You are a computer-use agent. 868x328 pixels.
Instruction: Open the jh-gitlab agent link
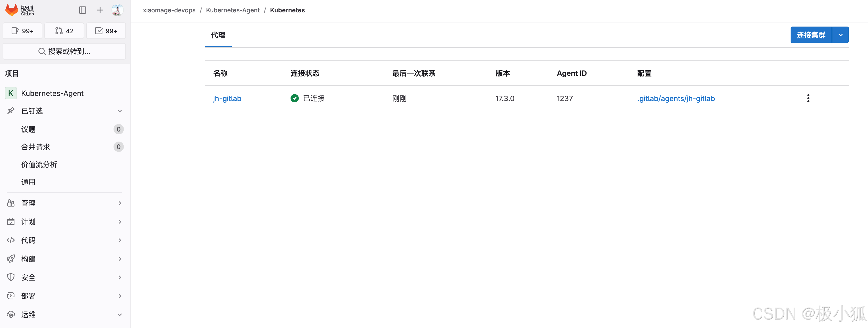(227, 98)
